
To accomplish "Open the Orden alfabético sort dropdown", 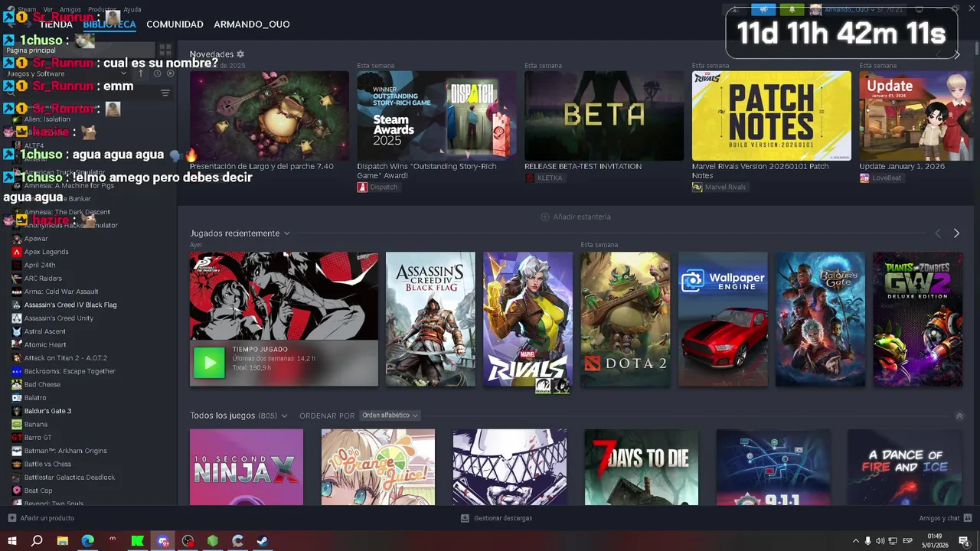I will coord(390,416).
